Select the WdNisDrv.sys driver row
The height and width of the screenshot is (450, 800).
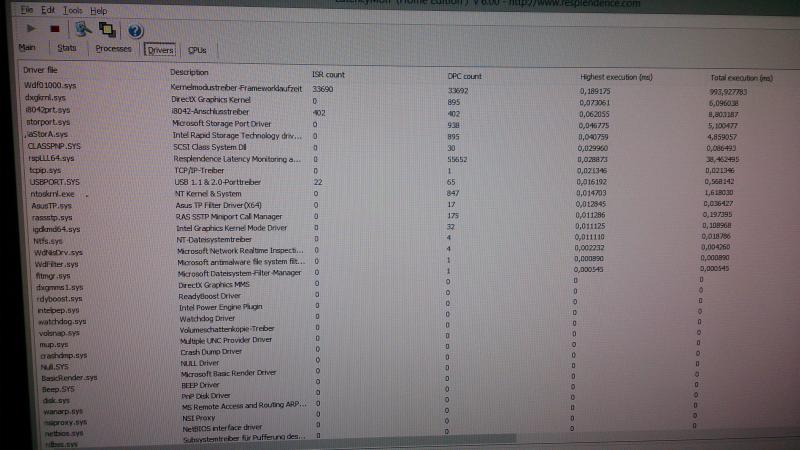pyautogui.click(x=58, y=253)
